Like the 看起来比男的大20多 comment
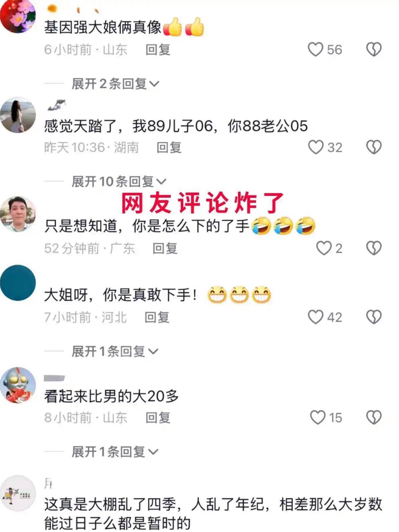Viewport: 399px width, 532px height. 318,418
